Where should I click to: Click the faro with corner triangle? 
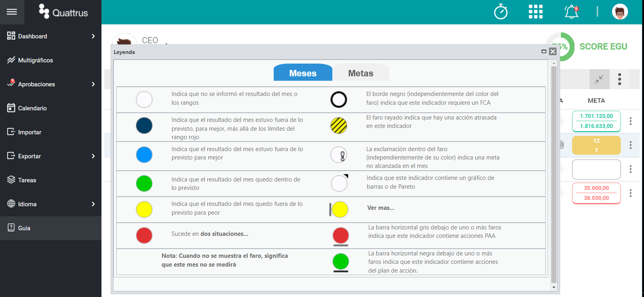tap(340, 183)
